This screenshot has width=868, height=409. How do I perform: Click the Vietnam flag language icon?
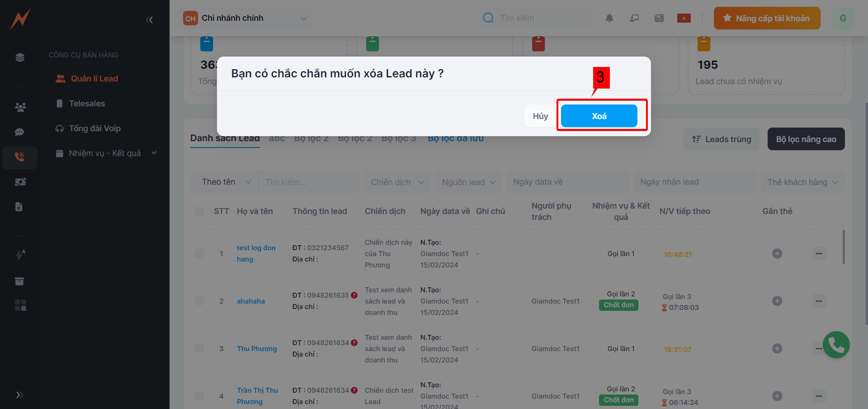(684, 18)
